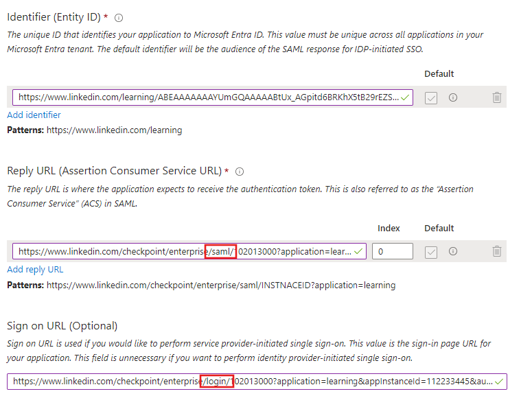
Task: Click the Default label above the Reply URL row
Action: (x=439, y=229)
